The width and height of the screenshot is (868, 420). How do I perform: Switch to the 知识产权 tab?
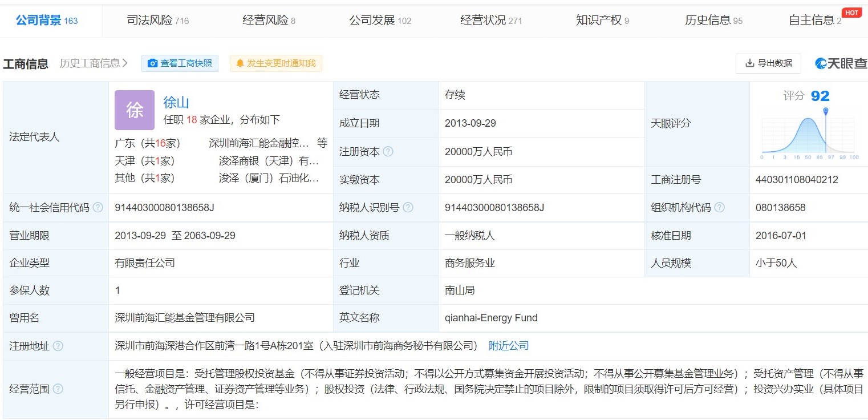[602, 21]
